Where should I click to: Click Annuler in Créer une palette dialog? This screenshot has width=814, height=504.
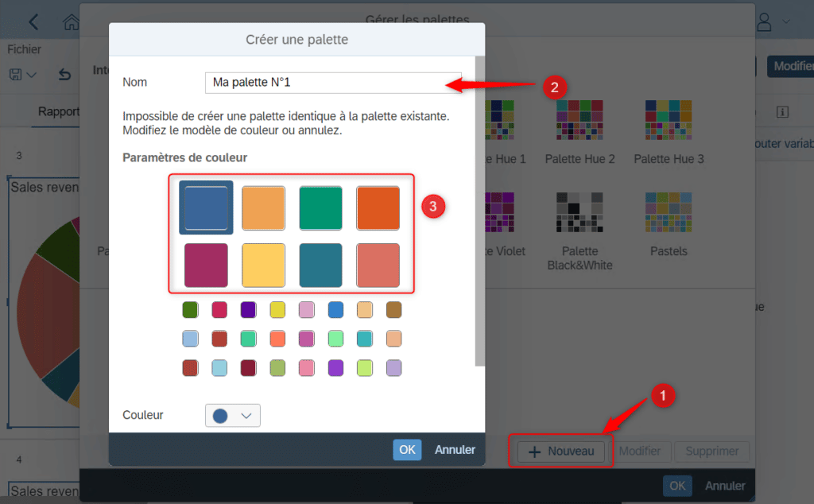(455, 449)
